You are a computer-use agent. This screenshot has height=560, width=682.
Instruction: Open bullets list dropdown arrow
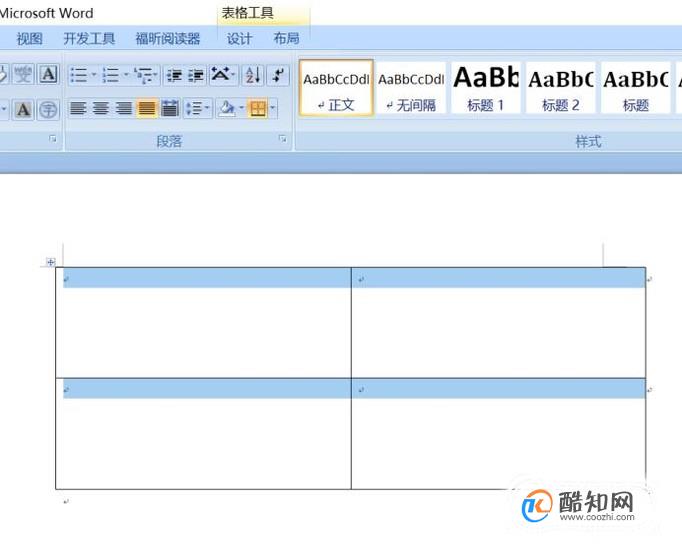point(94,75)
